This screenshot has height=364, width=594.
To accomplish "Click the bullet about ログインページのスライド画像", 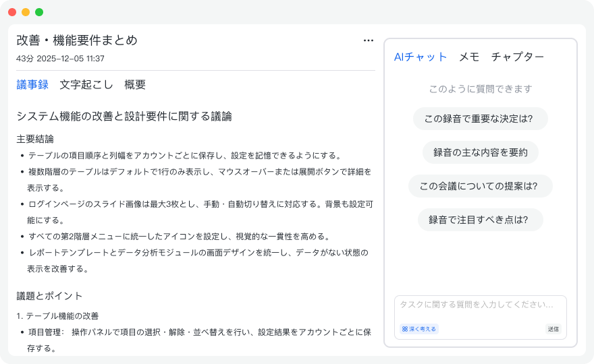I will 200,212.
